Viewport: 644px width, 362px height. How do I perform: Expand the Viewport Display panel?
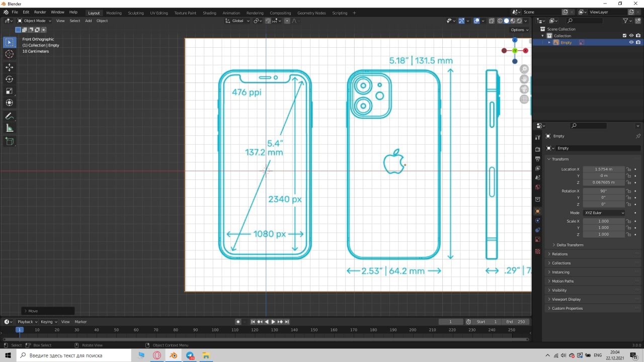click(566, 299)
